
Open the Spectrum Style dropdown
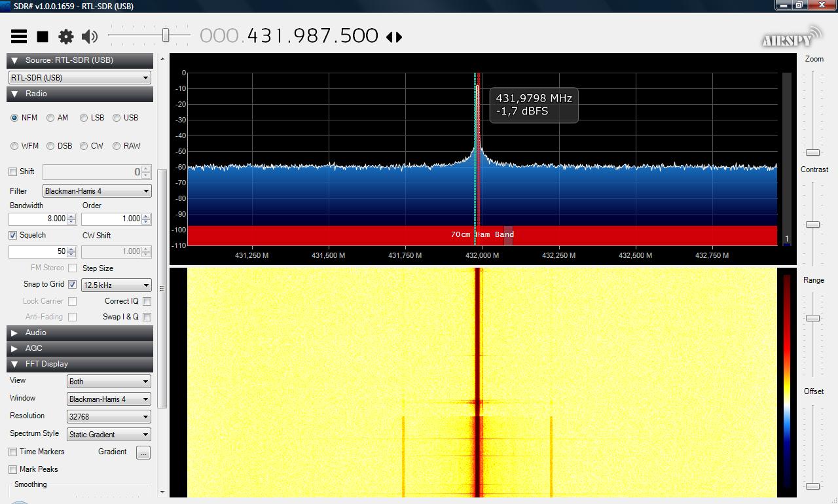[109, 435]
